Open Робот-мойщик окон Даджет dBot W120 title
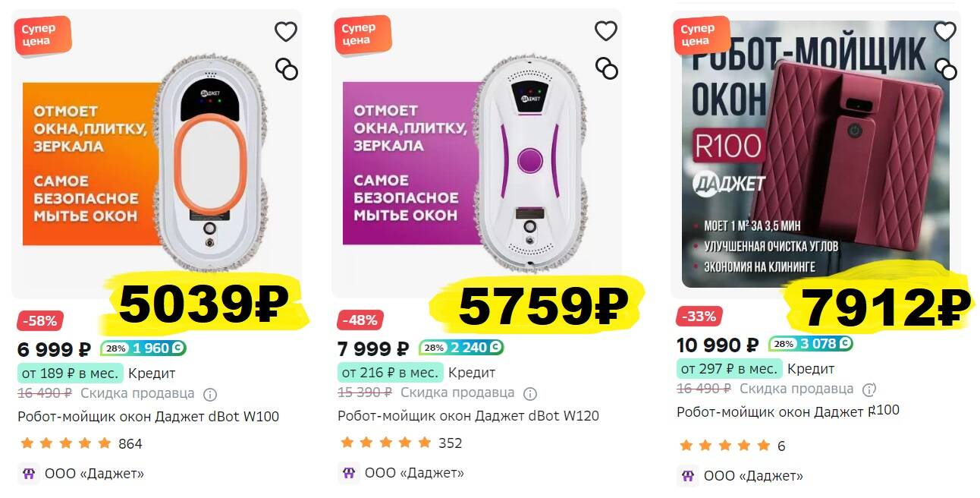 click(x=468, y=416)
